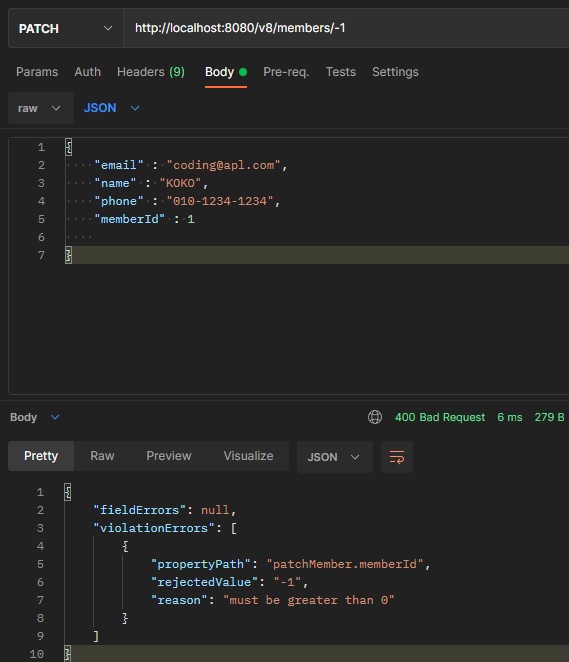Open the Settings tab
Image resolution: width=569 pixels, height=662 pixels.
point(395,72)
